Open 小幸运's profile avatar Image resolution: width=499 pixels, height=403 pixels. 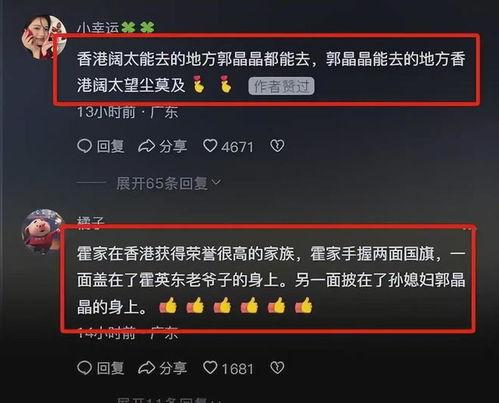(44, 37)
